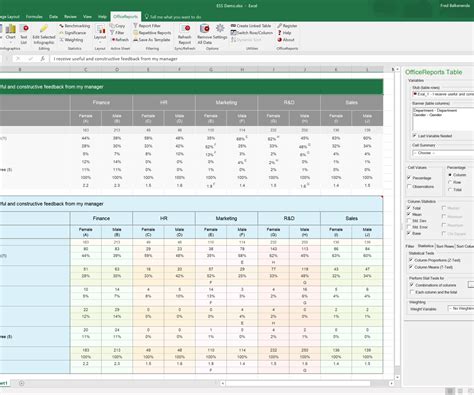Click the Finance header in blue table
The height and width of the screenshot is (395, 474).
coord(101,218)
